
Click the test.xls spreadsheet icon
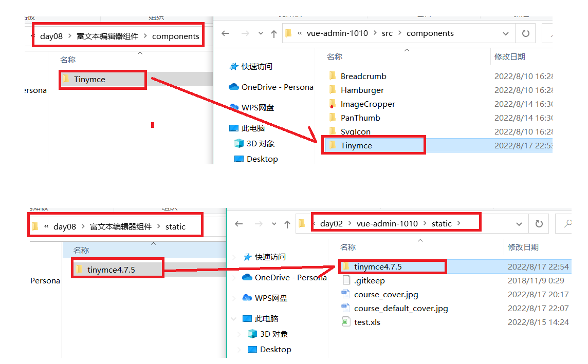coord(345,322)
